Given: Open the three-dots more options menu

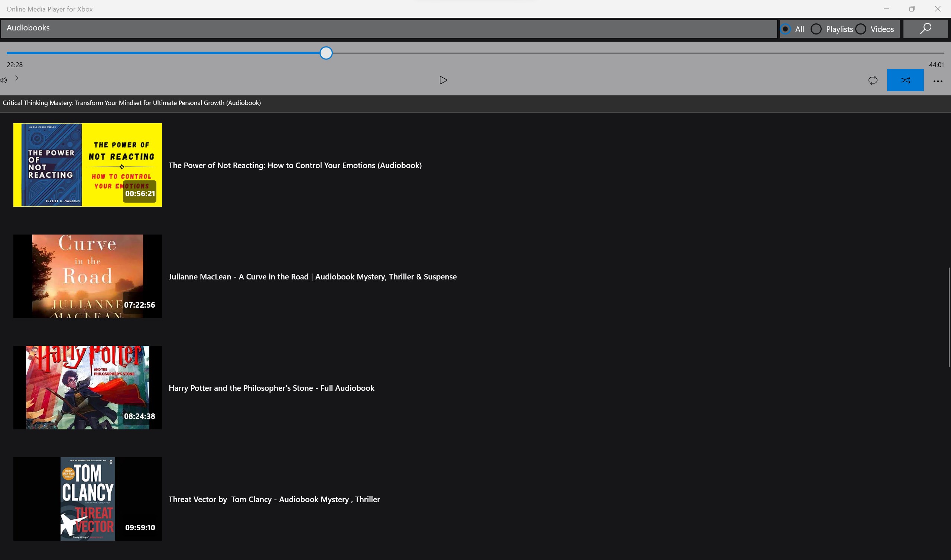Looking at the screenshot, I should [937, 81].
